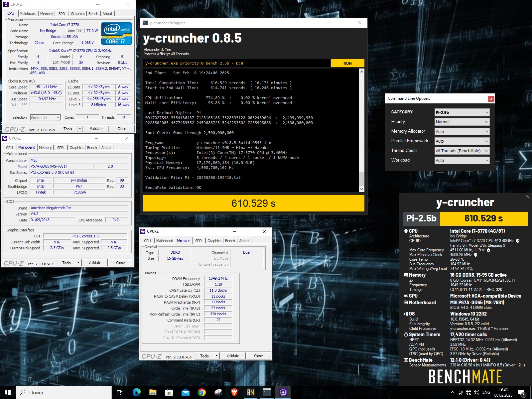This screenshot has height=399, width=532.
Task: Switch to CPU-Z via its taskbar icon
Action: pos(283,392)
